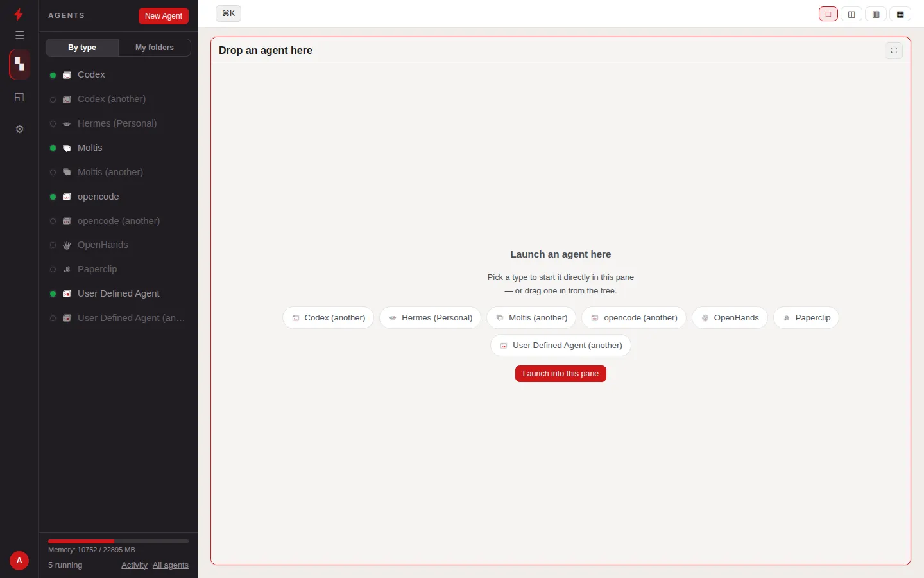Select Paperclip in the agent tree
Screen dimensions: 924x578
tap(118, 270)
